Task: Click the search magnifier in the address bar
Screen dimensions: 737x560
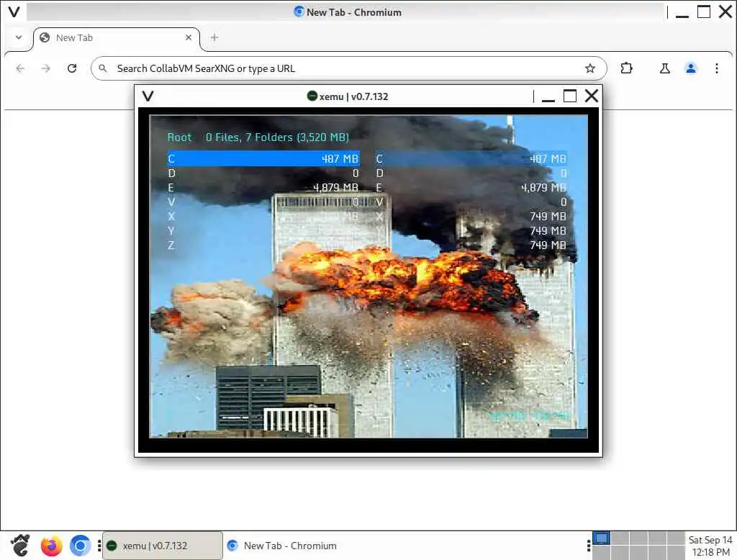Action: coord(102,68)
